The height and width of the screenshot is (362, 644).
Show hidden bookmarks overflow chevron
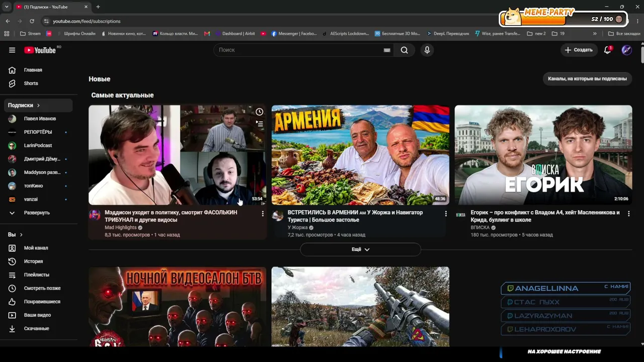595,34
